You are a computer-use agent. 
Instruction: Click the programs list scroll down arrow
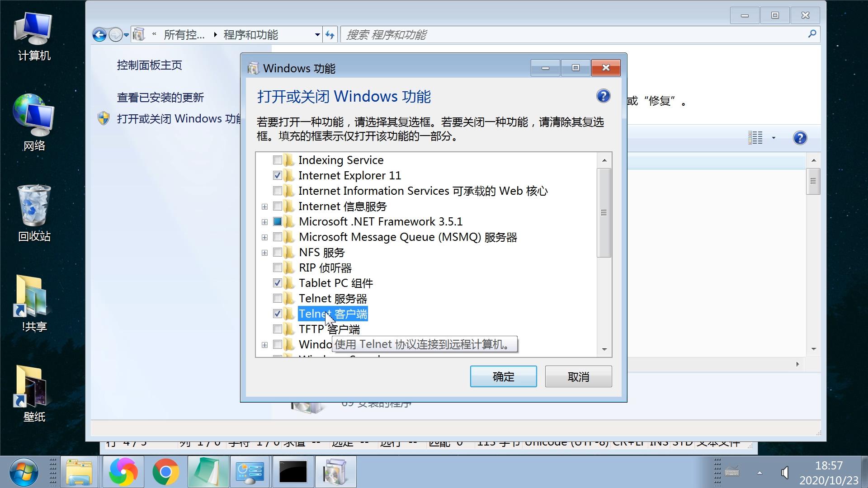click(x=813, y=349)
